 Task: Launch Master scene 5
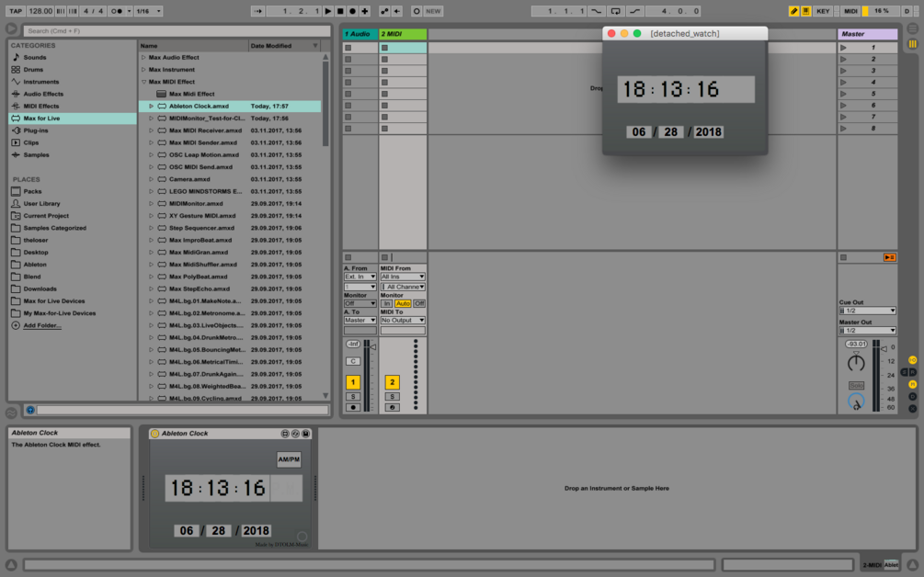[x=843, y=94]
